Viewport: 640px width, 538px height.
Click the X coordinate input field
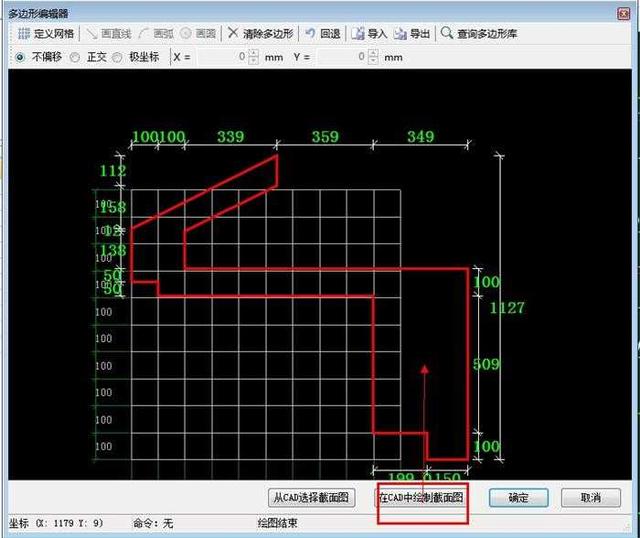[x=222, y=57]
